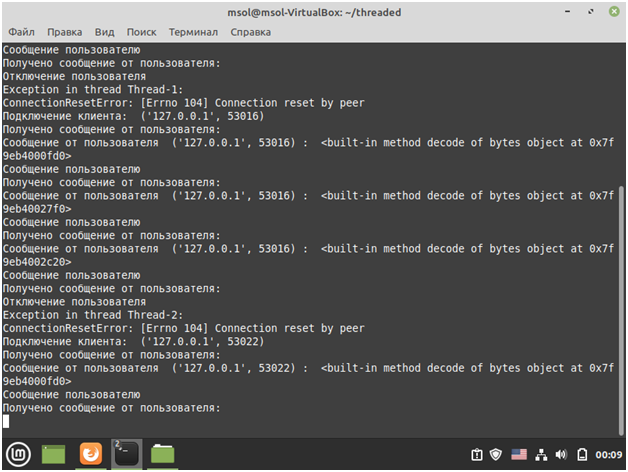
Task: Open the Справка menu
Action: point(250,32)
